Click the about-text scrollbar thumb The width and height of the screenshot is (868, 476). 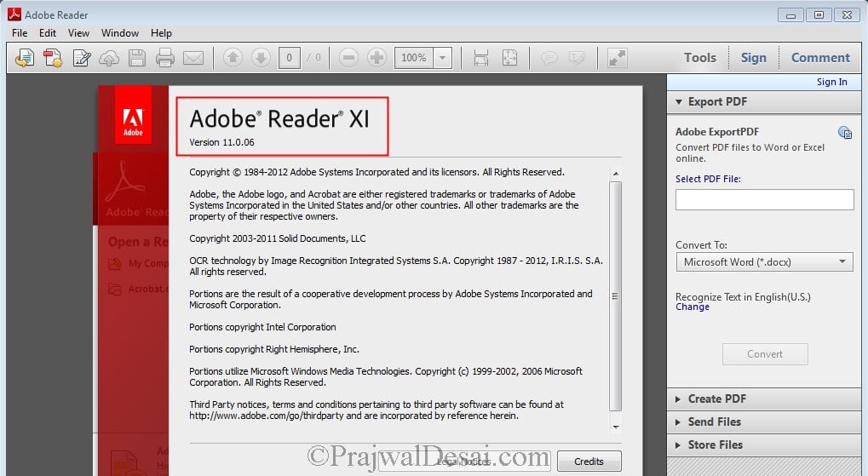[616, 296]
